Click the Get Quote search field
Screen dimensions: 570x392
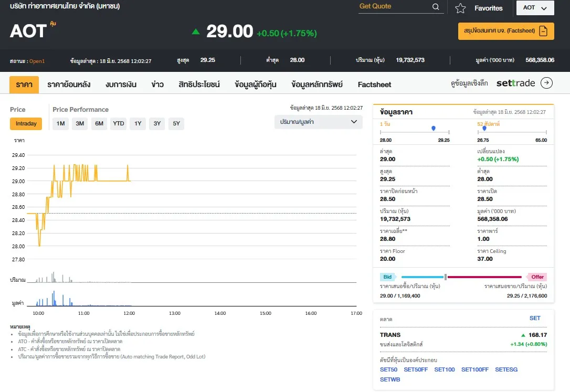coord(394,7)
